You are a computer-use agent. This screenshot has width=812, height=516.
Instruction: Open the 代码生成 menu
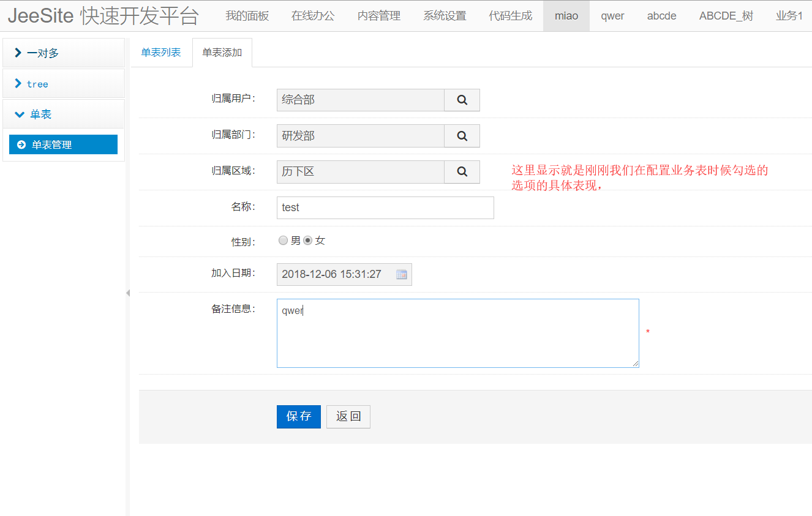[x=511, y=16]
